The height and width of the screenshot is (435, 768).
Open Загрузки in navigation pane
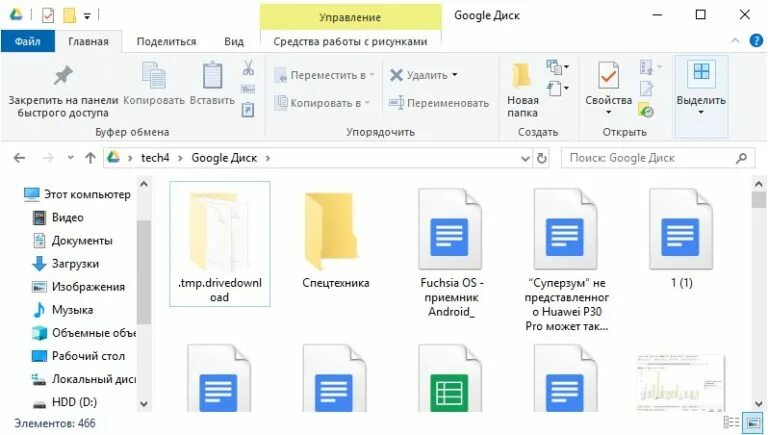(66, 264)
